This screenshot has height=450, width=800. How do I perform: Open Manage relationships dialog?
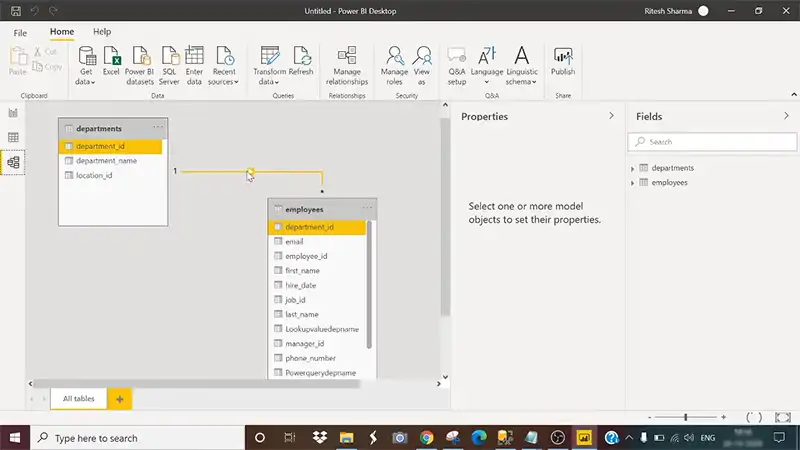[347, 65]
